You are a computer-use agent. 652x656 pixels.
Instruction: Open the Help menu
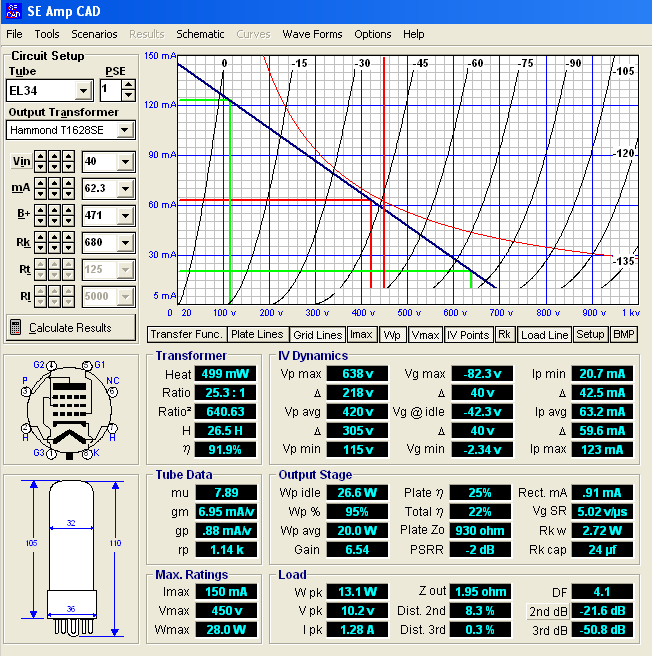413,34
